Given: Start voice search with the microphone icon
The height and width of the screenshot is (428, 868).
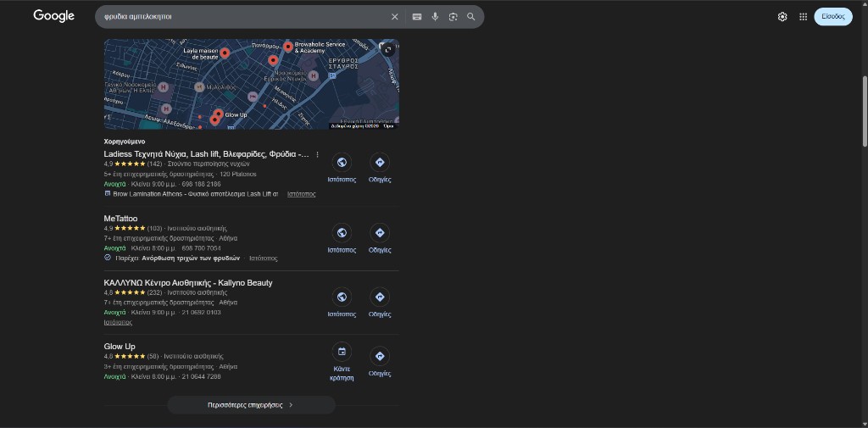Looking at the screenshot, I should tap(435, 17).
